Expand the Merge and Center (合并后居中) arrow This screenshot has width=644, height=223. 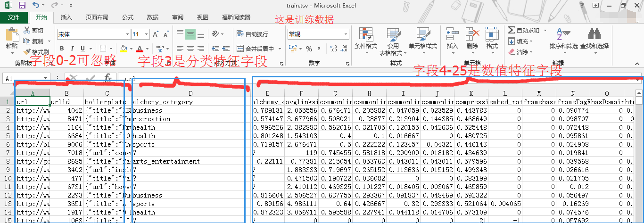(x=279, y=49)
